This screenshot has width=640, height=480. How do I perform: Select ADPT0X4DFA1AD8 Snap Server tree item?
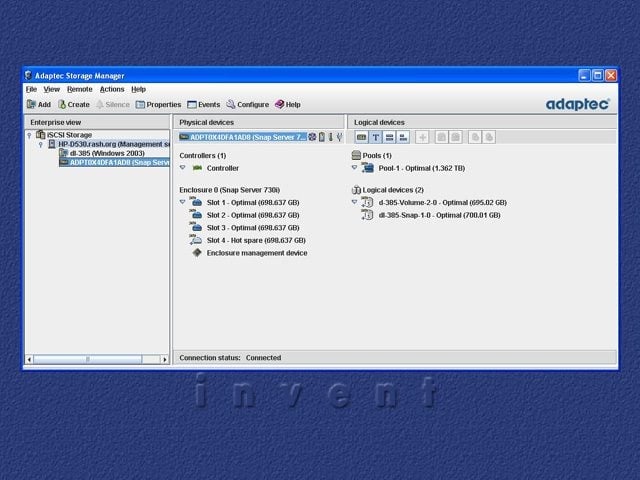pos(114,162)
